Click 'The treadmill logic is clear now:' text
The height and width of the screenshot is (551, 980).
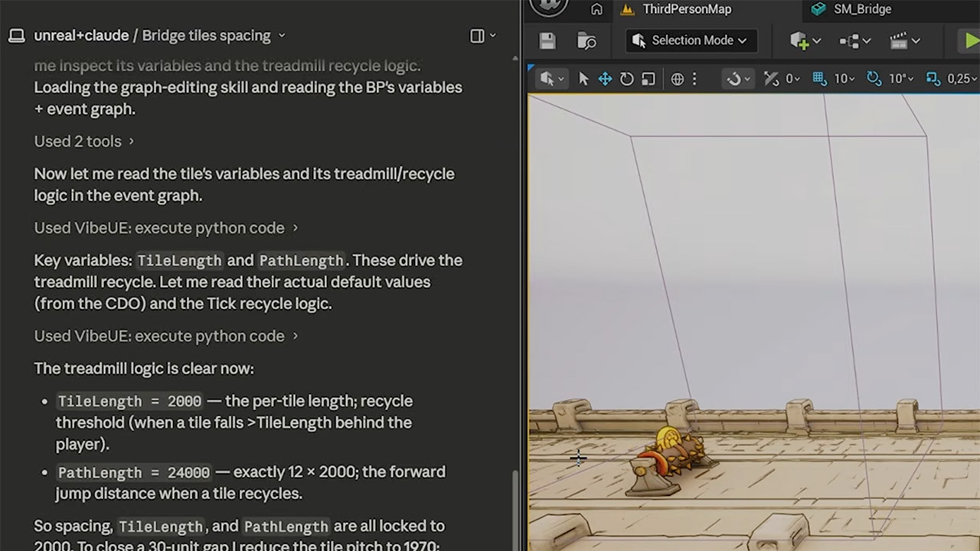(144, 369)
